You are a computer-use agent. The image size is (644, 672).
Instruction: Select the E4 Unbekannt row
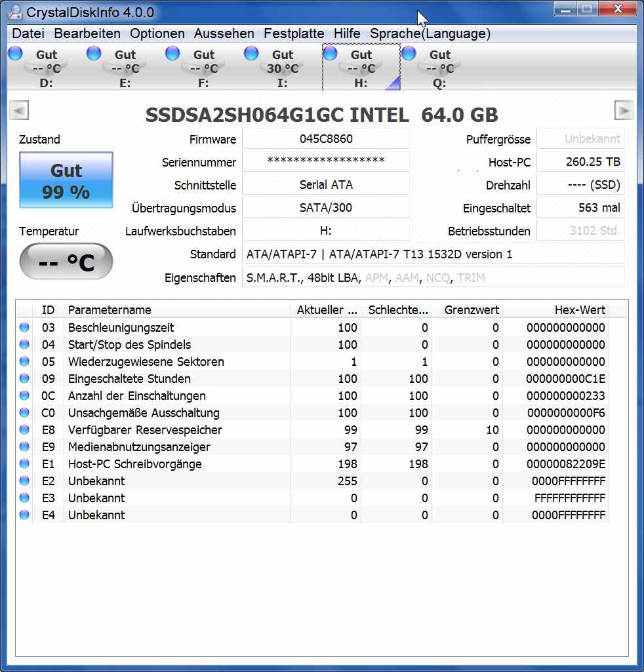pyautogui.click(x=313, y=515)
